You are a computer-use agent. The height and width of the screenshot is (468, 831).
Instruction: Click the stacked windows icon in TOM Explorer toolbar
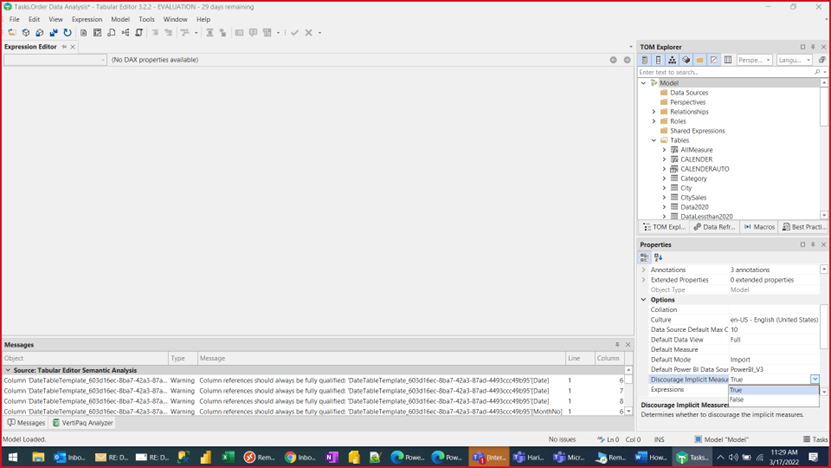click(x=821, y=60)
